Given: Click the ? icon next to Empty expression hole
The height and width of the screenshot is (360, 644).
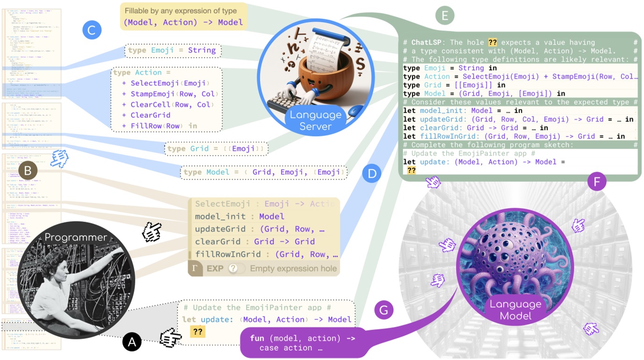Looking at the screenshot, I should coord(232,268).
